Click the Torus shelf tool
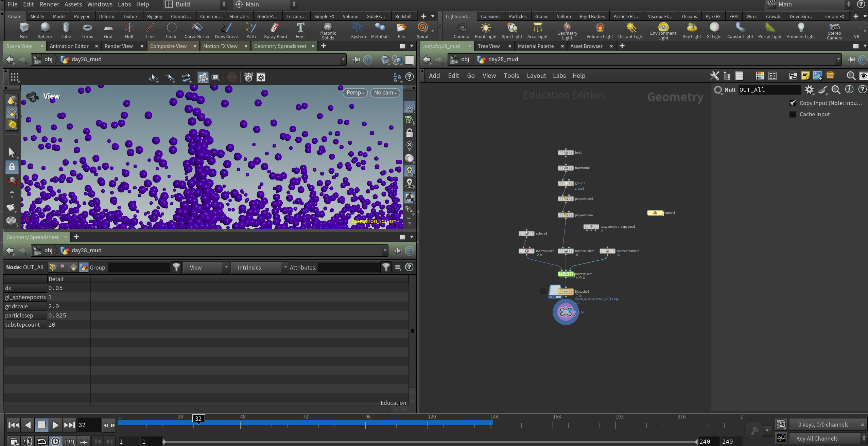 coord(87,30)
